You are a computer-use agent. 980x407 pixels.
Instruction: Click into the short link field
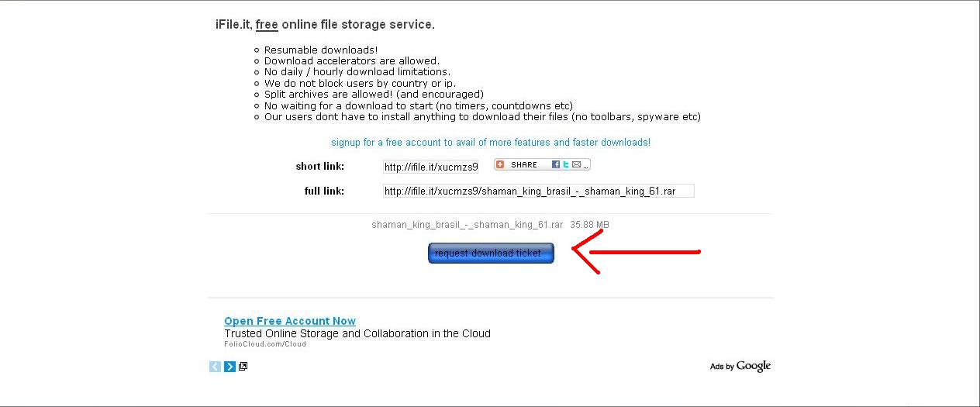pyautogui.click(x=431, y=167)
